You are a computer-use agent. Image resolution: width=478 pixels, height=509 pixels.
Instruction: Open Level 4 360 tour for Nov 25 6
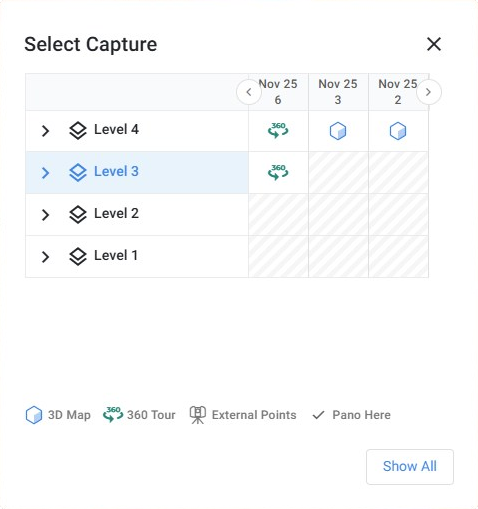[278, 130]
